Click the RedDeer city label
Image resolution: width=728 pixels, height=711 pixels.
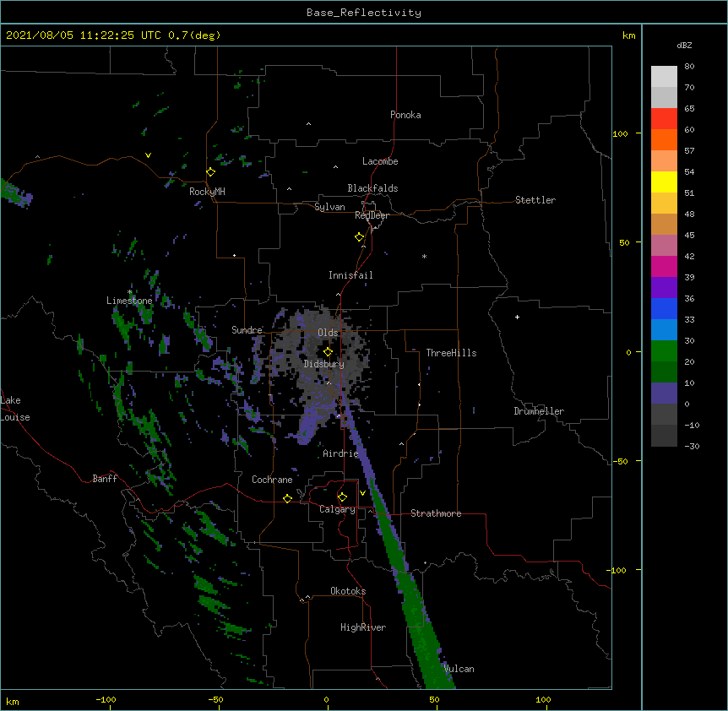pos(372,215)
